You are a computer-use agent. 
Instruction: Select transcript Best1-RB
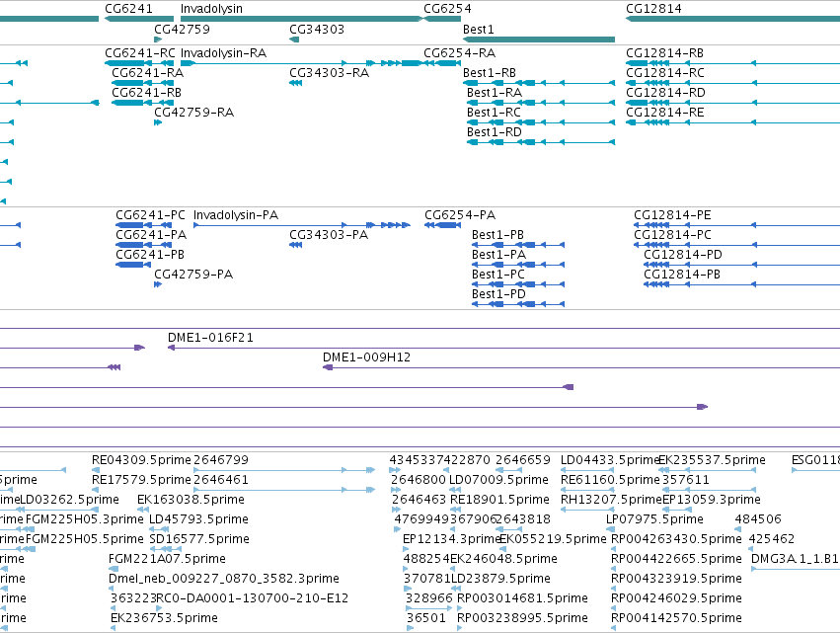(x=490, y=73)
